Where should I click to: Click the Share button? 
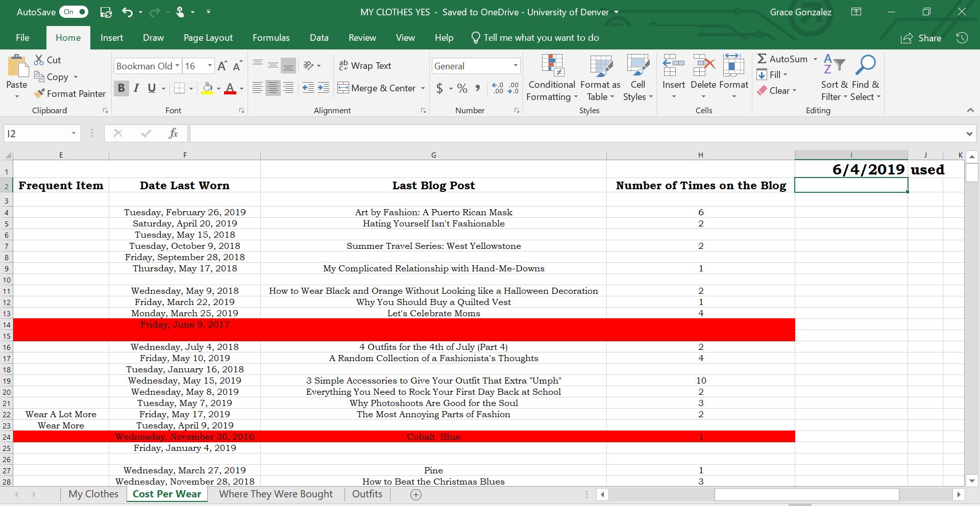(922, 37)
